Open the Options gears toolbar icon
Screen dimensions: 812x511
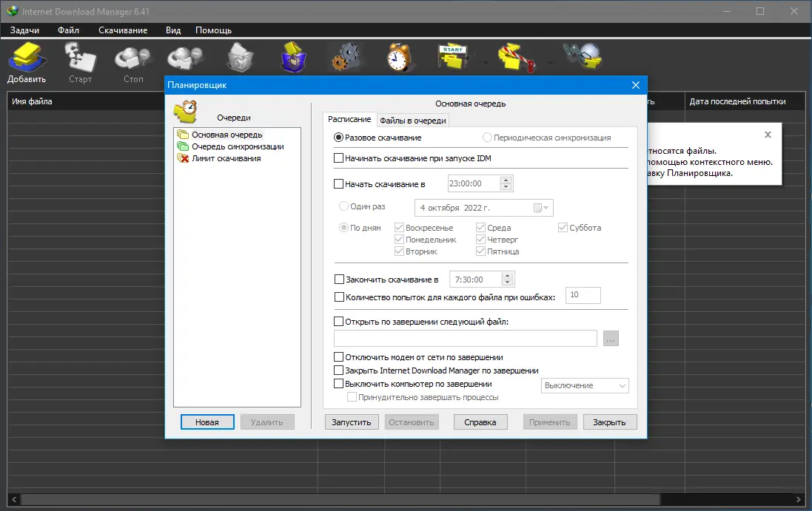coord(346,57)
